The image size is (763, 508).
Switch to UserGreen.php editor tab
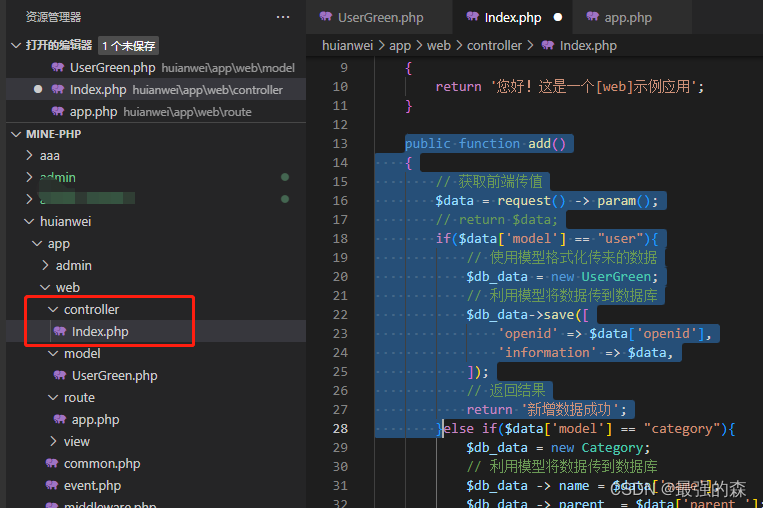pyautogui.click(x=379, y=18)
